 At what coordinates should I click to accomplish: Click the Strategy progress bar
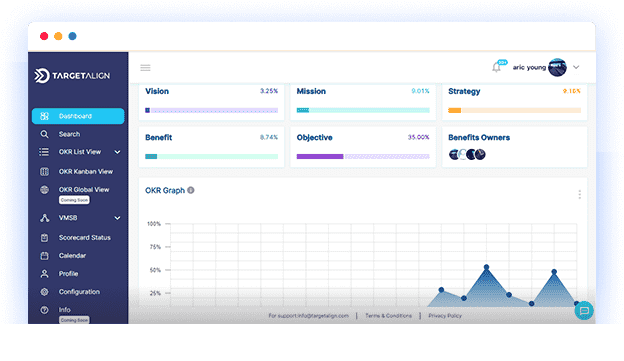515,110
